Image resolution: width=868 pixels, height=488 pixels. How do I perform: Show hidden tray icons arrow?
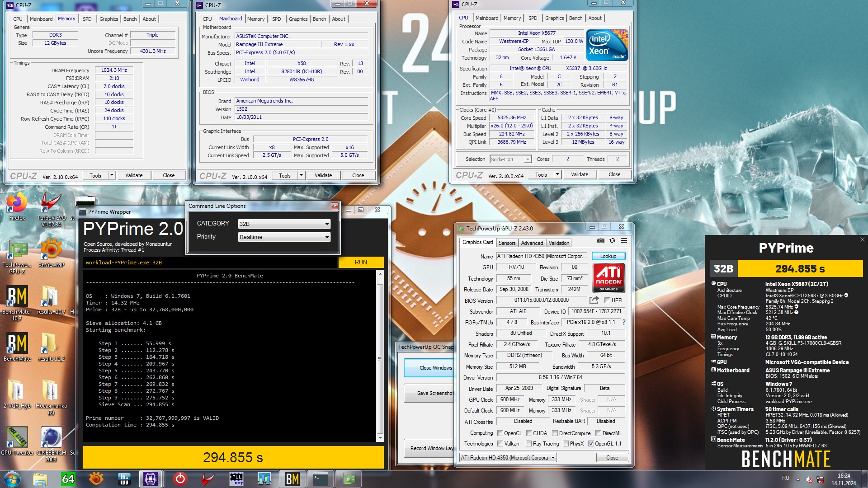(x=798, y=479)
